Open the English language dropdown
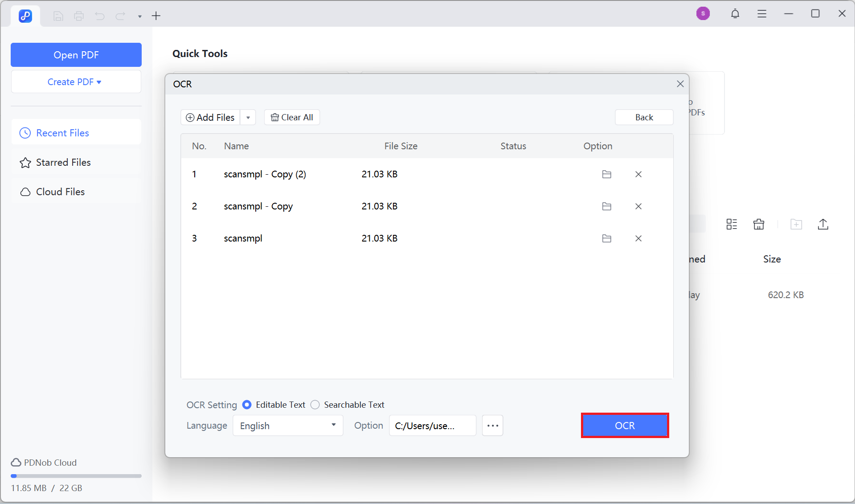855x504 pixels. [x=288, y=426]
